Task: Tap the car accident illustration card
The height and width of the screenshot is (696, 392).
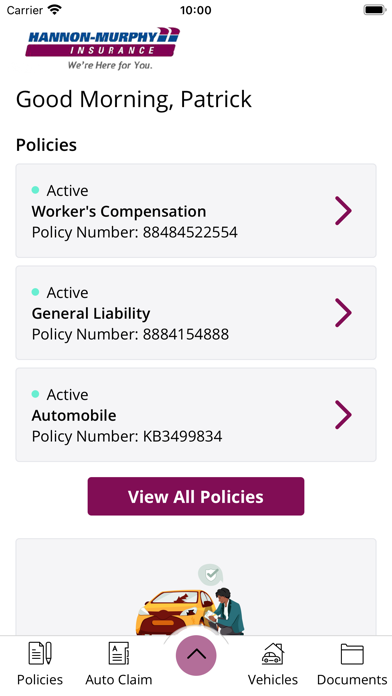Action: (196, 587)
